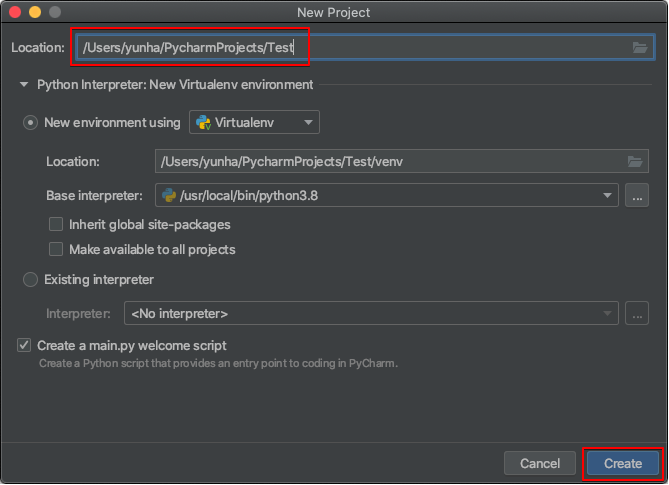669x485 pixels.
Task: Close the New Project window
Action: click(15, 12)
